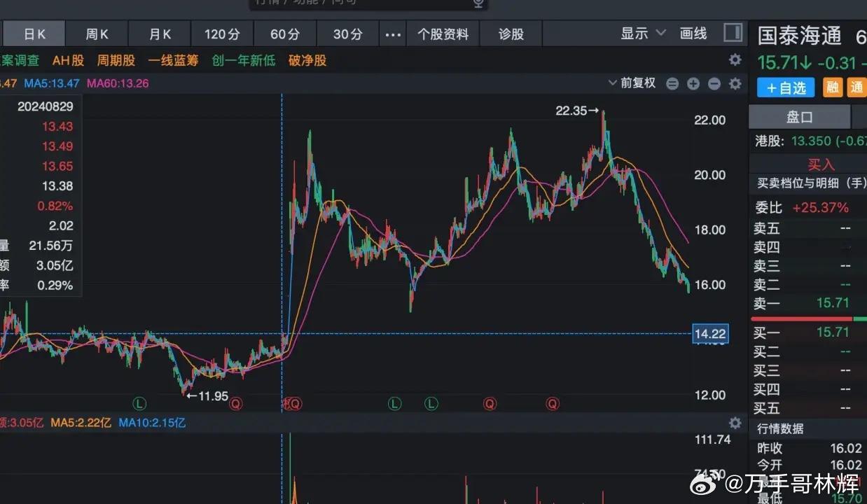Open main chart indicator settings gear
Image resolution: width=867 pixels, height=504 pixels.
(x=735, y=84)
